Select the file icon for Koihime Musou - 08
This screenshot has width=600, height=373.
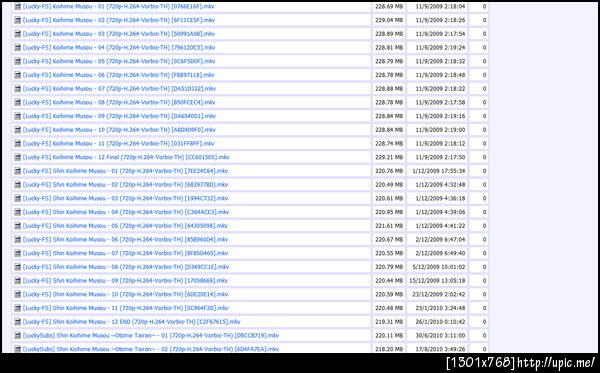[x=18, y=102]
